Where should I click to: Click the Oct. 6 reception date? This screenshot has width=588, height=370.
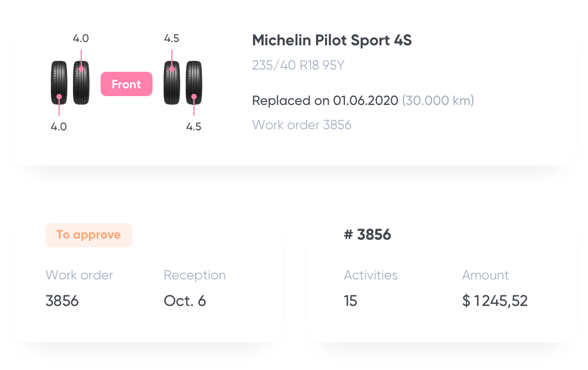pyautogui.click(x=185, y=301)
